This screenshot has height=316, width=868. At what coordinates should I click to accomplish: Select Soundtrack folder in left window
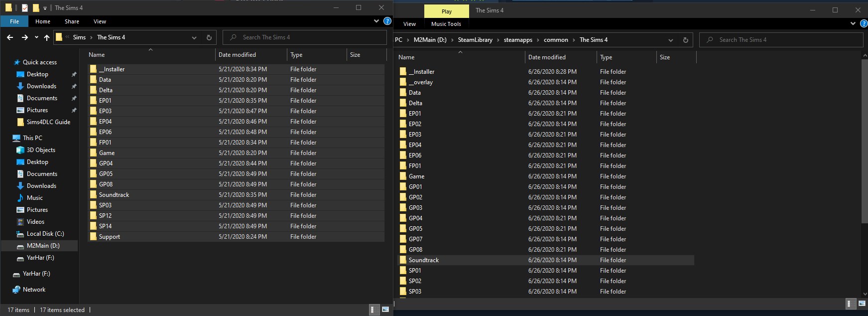pos(237,195)
